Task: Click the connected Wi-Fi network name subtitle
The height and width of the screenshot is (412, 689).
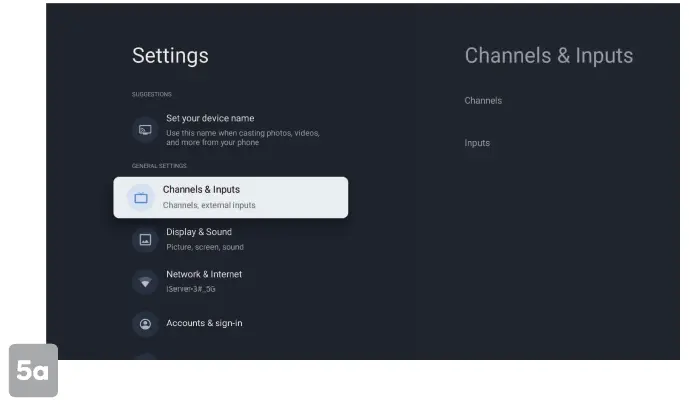Action: [190, 289]
